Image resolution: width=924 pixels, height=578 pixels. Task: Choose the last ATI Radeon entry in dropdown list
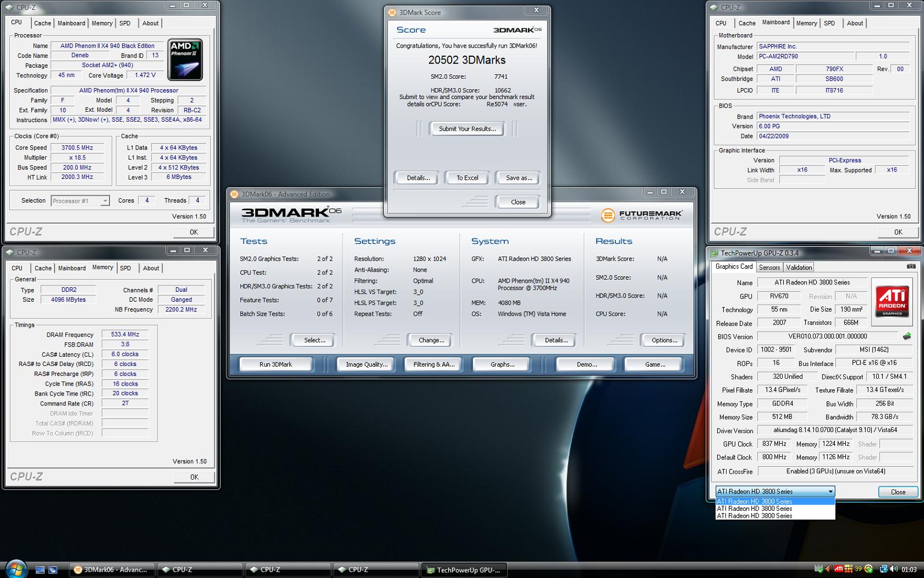(x=775, y=515)
